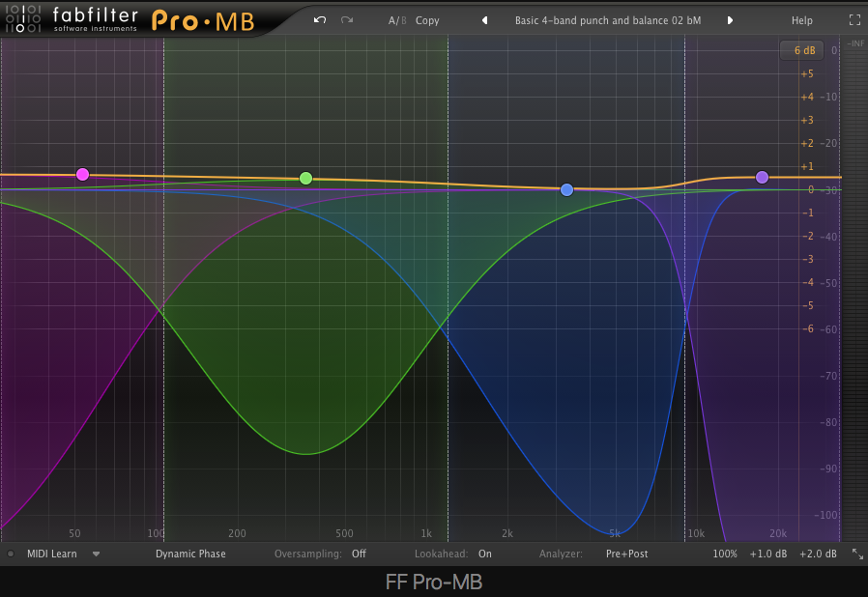868x597 pixels.
Task: Click crossover line near 1k
Action: [x=448, y=288]
